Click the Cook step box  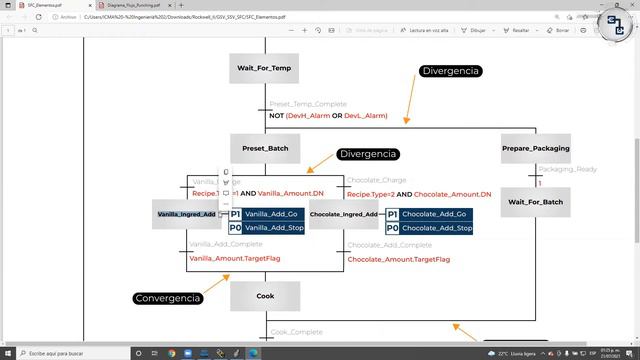pos(265,296)
